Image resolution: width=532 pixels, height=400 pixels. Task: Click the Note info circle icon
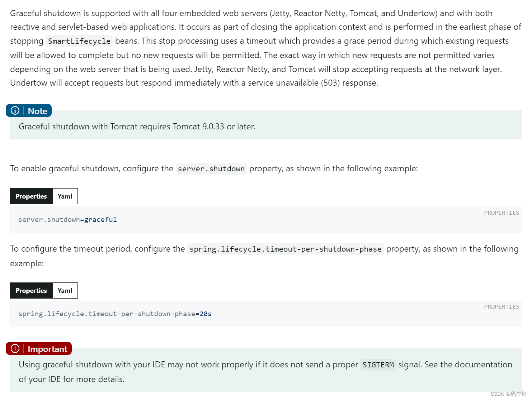pos(15,110)
